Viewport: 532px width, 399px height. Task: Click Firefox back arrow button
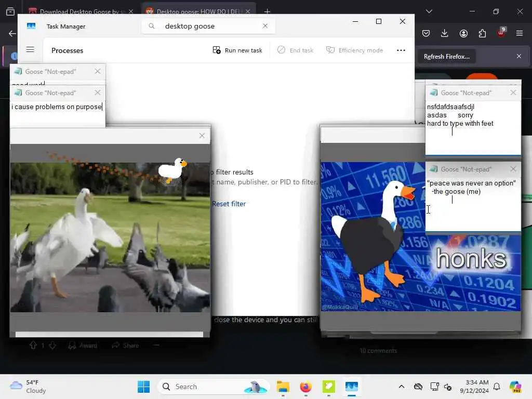[x=12, y=33]
